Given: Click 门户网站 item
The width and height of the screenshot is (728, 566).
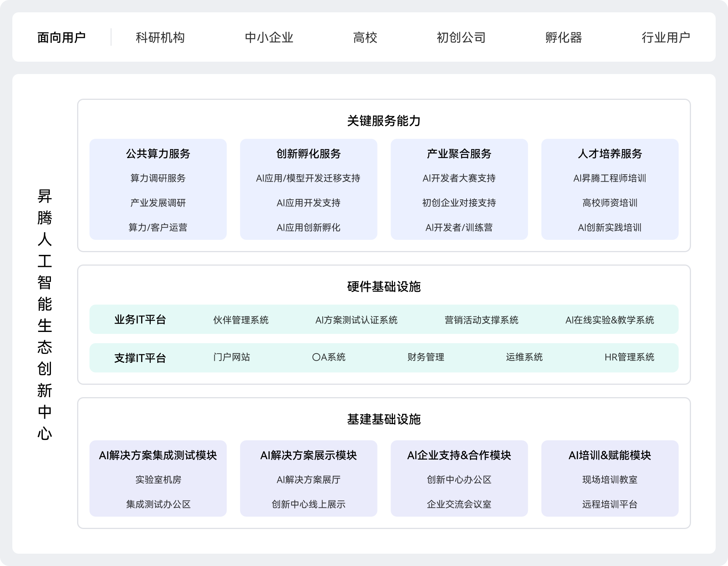Looking at the screenshot, I should (x=232, y=357).
